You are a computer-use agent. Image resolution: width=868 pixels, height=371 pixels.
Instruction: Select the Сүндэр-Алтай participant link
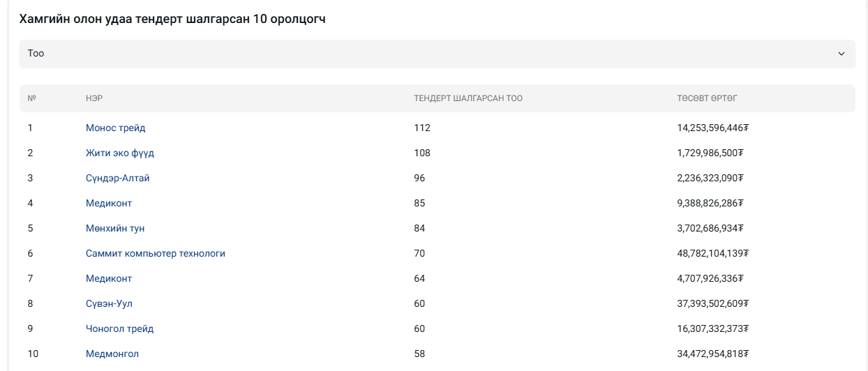pos(117,179)
